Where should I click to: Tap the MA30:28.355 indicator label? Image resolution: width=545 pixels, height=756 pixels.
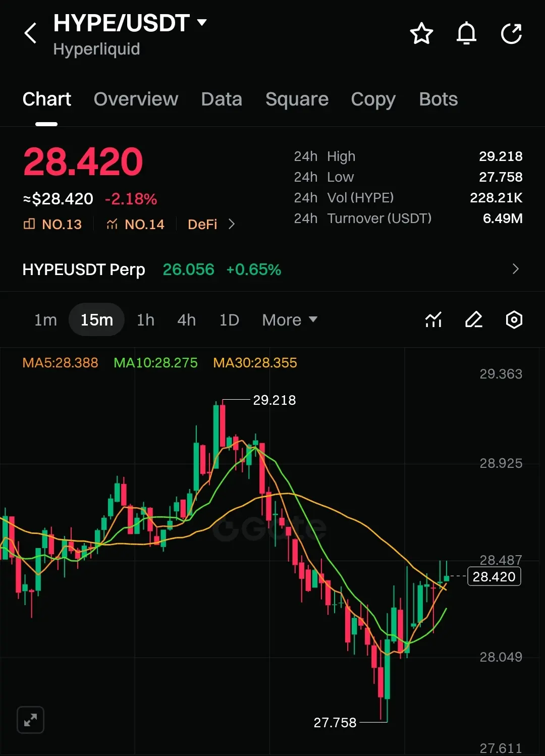[255, 363]
